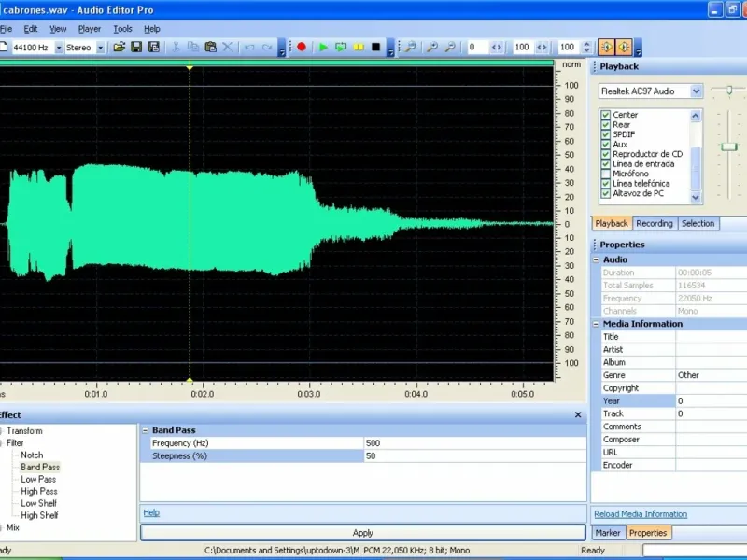Image resolution: width=747 pixels, height=560 pixels.
Task: Uncheck the SPDIF checkbox
Action: tap(606, 134)
